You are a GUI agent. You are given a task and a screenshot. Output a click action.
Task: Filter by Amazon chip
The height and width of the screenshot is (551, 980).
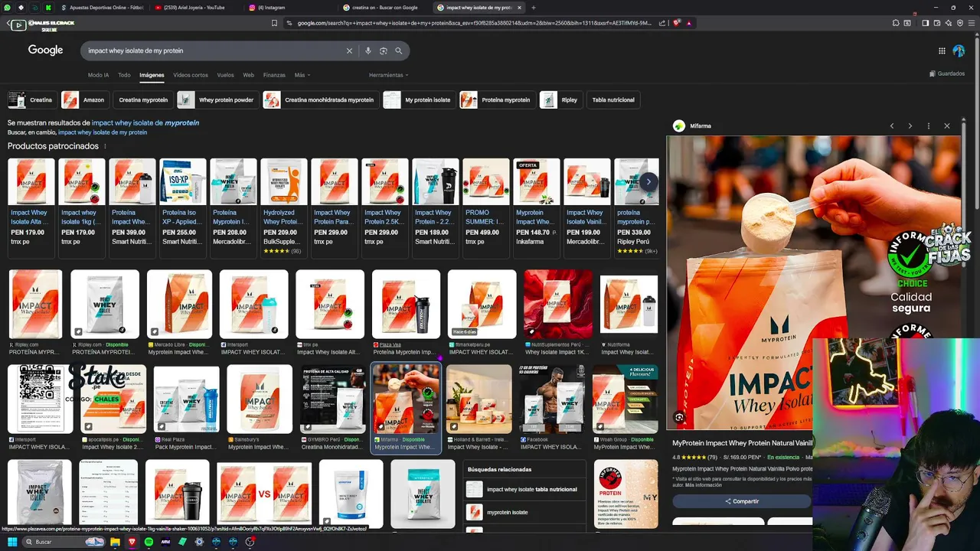point(85,99)
